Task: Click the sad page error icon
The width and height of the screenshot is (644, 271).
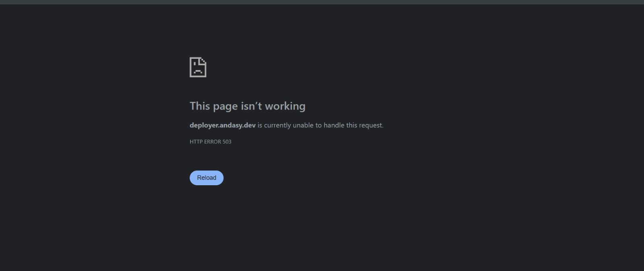Action: (198, 67)
